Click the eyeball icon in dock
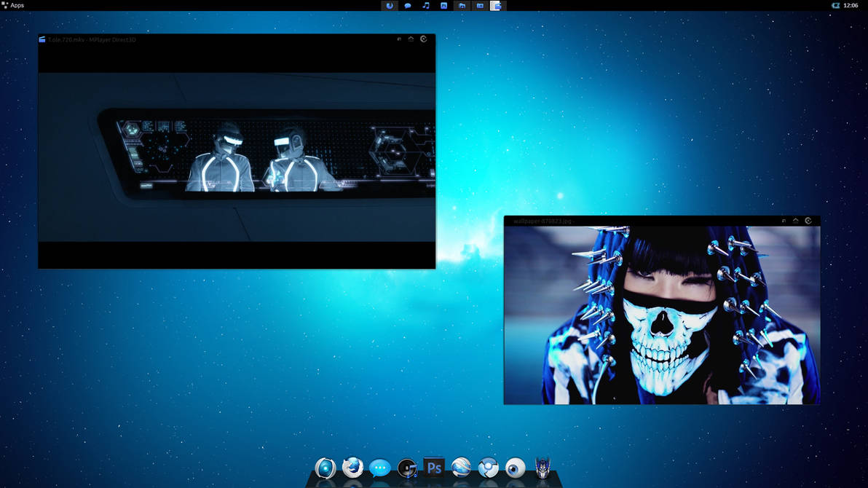The image size is (868, 488). 516,468
